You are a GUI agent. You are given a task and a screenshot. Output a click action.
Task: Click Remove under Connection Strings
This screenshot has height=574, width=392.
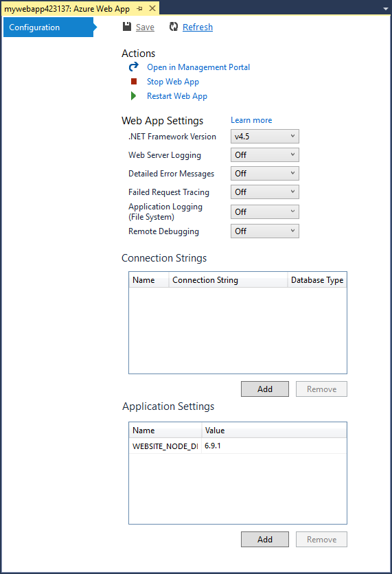pos(321,389)
